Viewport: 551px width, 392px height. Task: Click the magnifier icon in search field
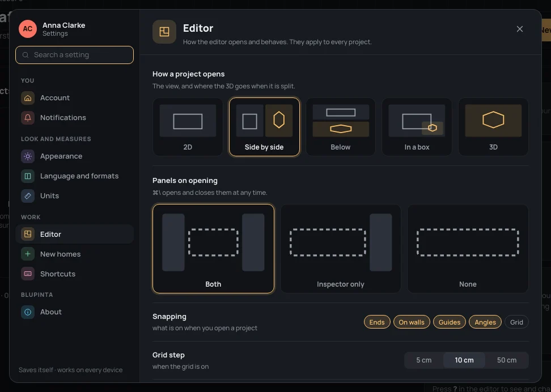[26, 55]
